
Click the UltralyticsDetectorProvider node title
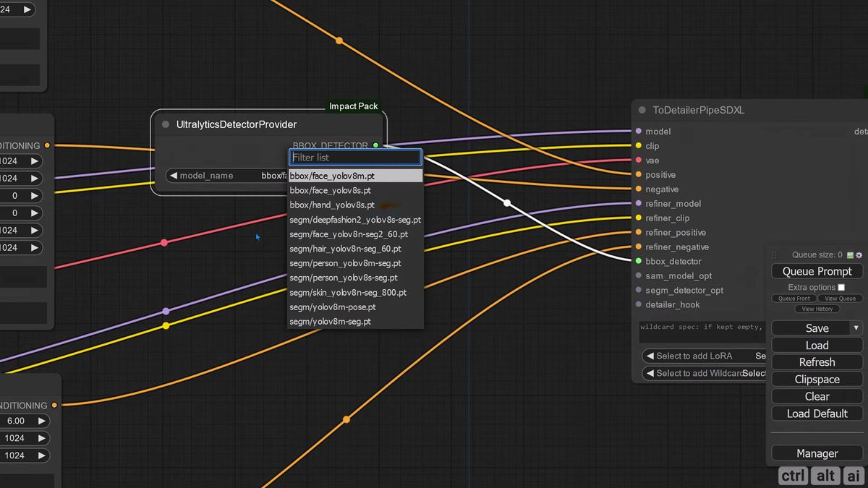pyautogui.click(x=237, y=124)
